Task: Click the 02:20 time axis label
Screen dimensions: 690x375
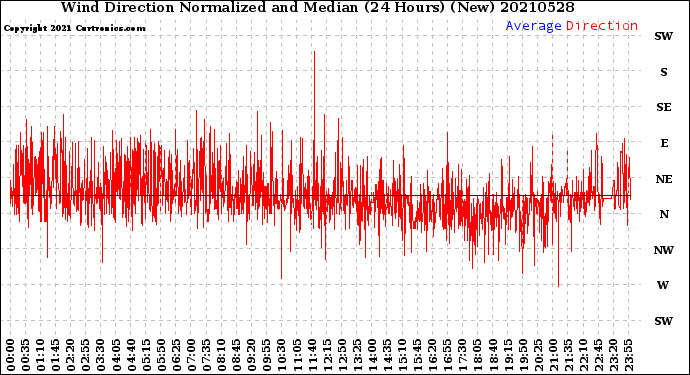Action: [x=71, y=355]
